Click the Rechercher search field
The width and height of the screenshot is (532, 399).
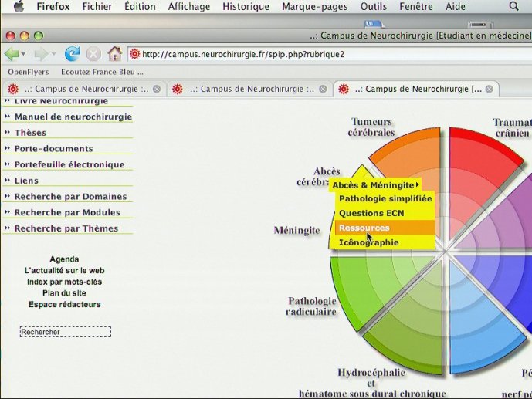66,332
